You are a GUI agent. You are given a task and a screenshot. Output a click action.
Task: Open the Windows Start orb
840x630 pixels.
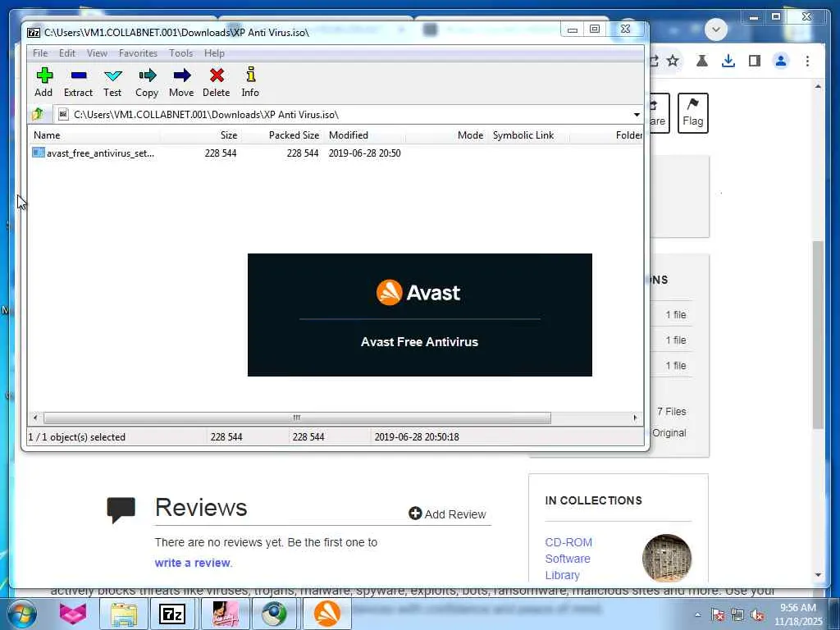[x=22, y=614]
